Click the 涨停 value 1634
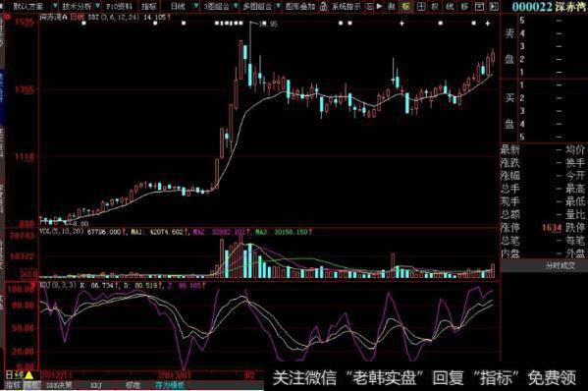The image size is (588, 391). 552,227
